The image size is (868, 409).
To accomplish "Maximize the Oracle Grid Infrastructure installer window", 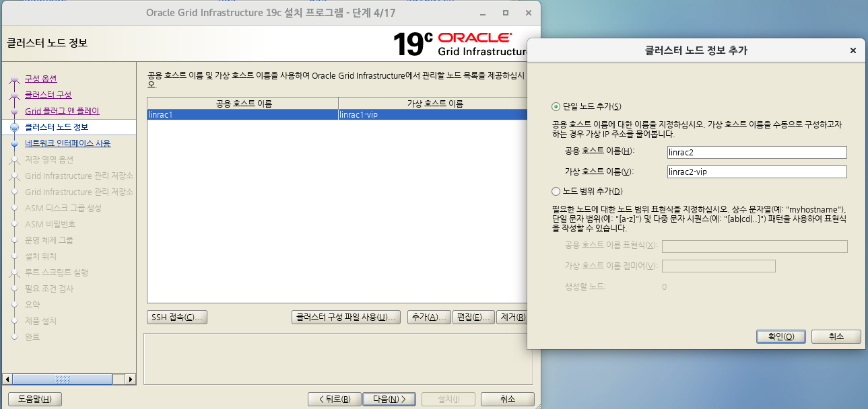I will 506,13.
